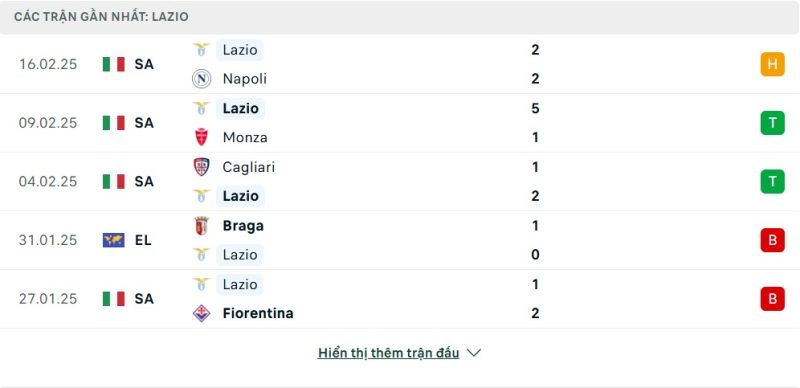Click Italy flag on the 09.02.25 row
The width and height of the screenshot is (800, 388).
click(113, 123)
